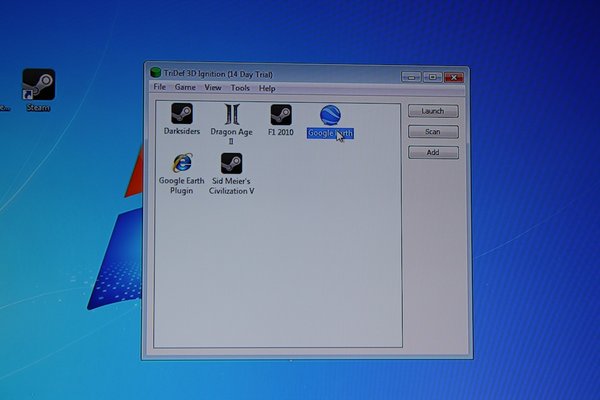Click the green TriDef title bar icon

tap(155, 72)
